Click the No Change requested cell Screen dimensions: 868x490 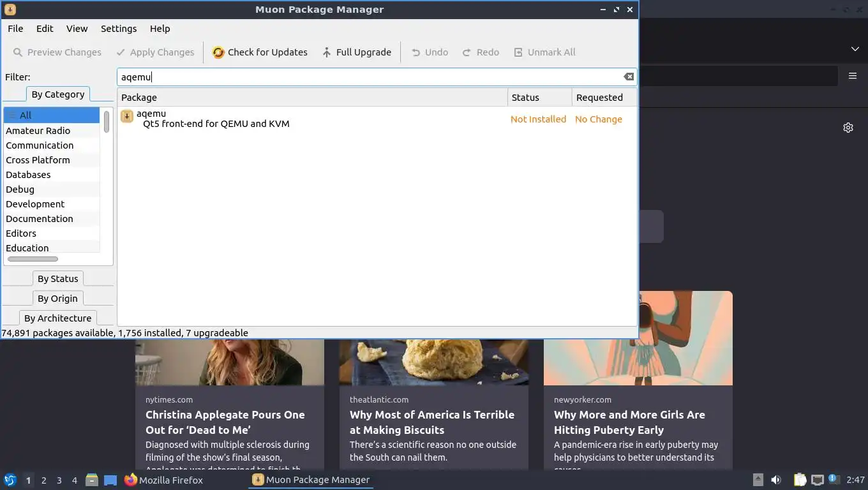pos(598,119)
